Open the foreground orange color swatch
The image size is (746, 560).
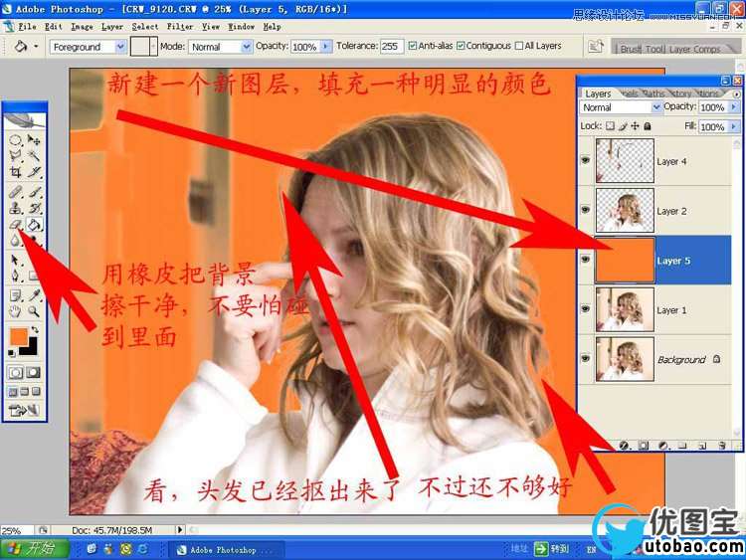19,335
